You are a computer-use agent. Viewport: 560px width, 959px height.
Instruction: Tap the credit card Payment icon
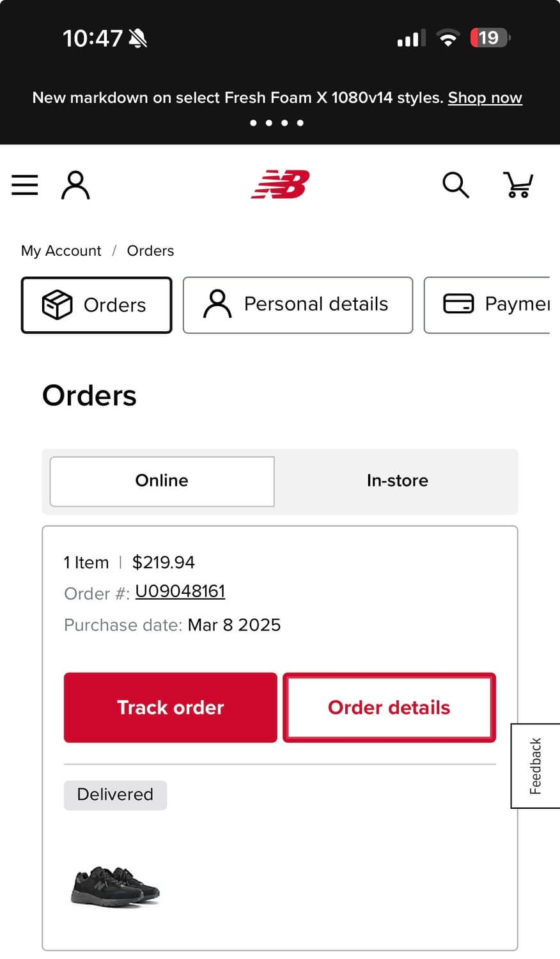pos(458,304)
